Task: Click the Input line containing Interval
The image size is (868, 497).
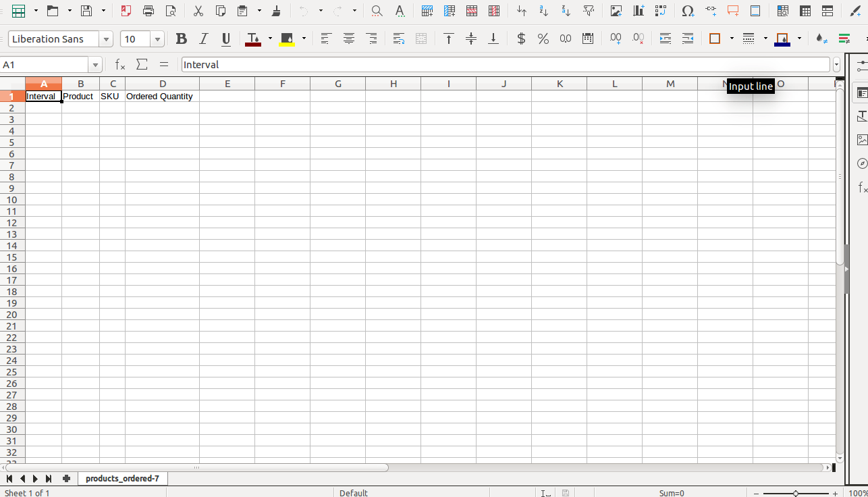Action: click(506, 65)
